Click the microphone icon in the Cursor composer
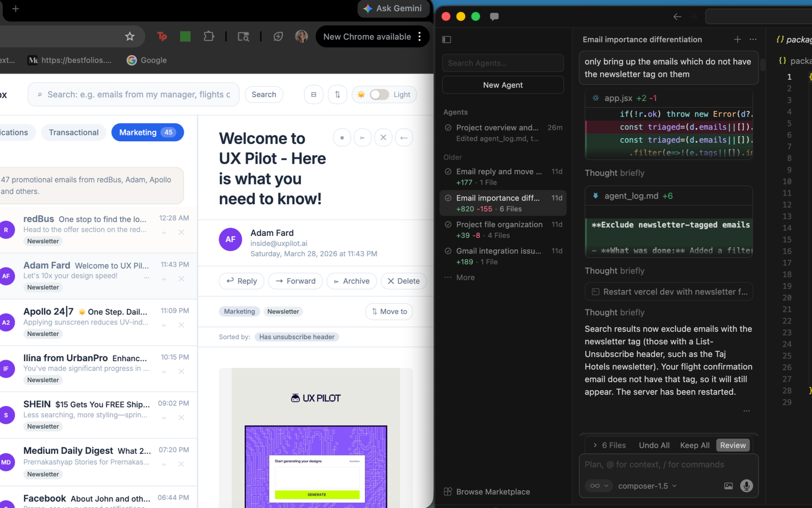The image size is (812, 508). tap(746, 486)
